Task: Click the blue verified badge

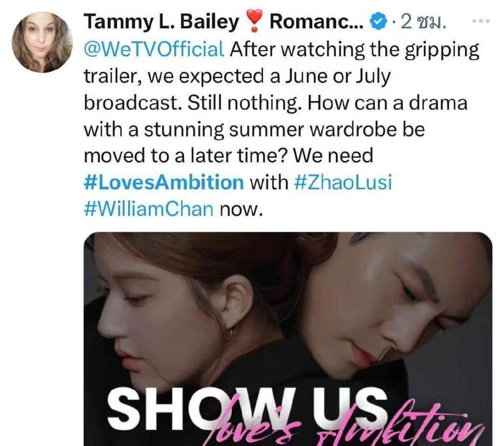Action: 378,22
